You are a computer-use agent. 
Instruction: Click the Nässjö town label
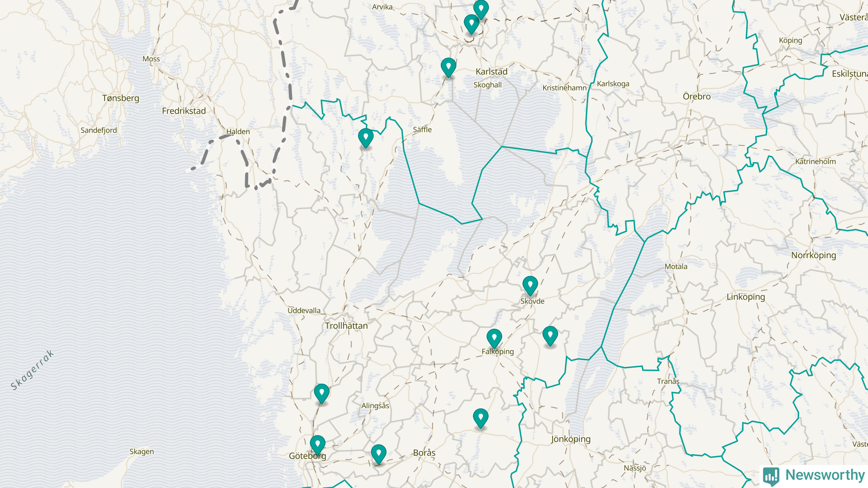(635, 468)
